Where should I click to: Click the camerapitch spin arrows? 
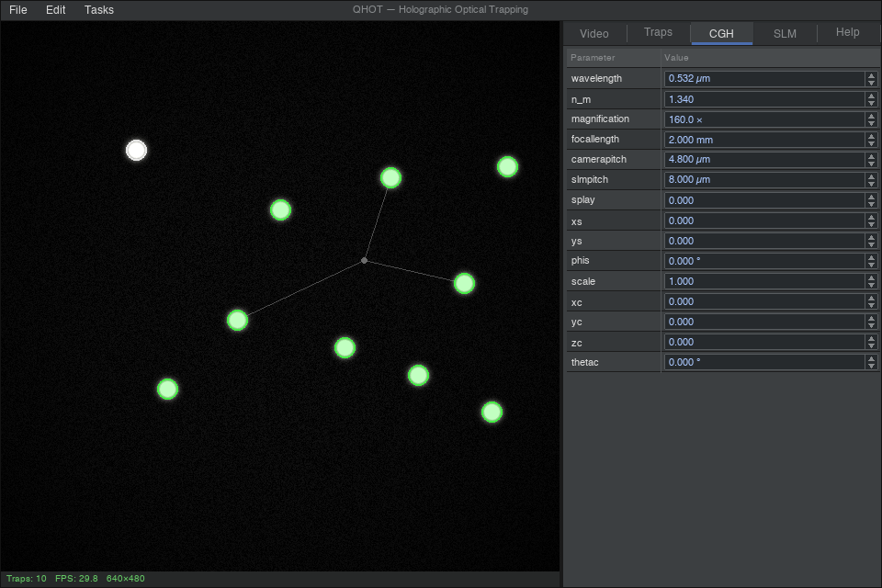(871, 160)
